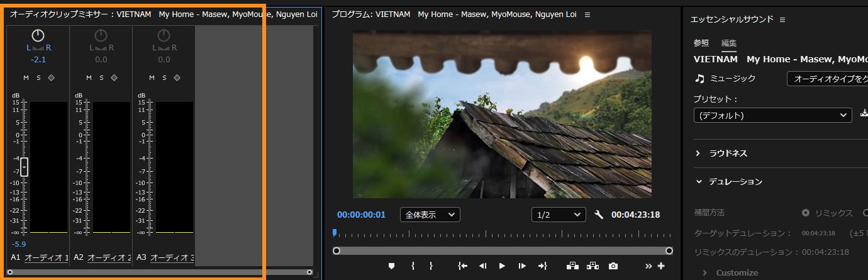The height and width of the screenshot is (280, 868).
Task: Click the Mark Out button
Action: [431, 266]
